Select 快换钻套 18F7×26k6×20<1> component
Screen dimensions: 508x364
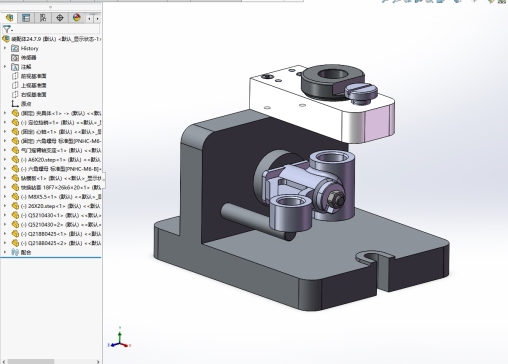56,187
